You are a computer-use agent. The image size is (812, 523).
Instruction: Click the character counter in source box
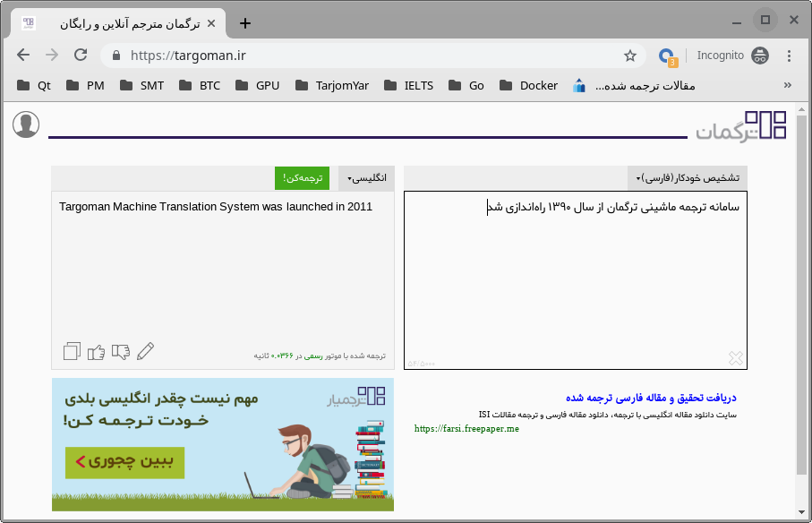(421, 364)
